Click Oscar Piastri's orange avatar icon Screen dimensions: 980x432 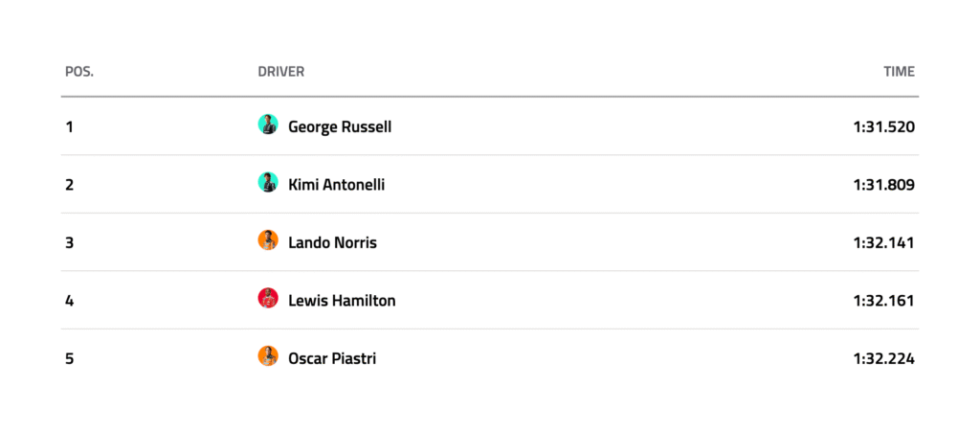(x=268, y=357)
